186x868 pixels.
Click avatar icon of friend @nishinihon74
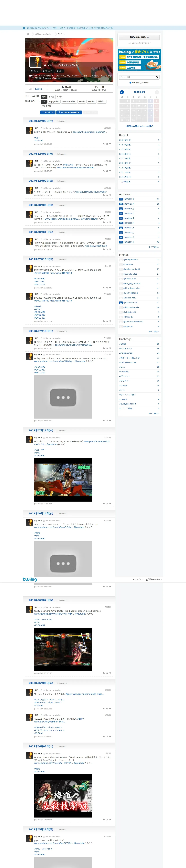pyautogui.click(x=121, y=303)
